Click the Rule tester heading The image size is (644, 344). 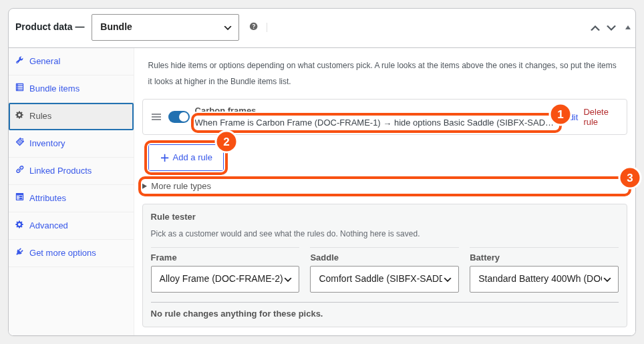click(173, 216)
